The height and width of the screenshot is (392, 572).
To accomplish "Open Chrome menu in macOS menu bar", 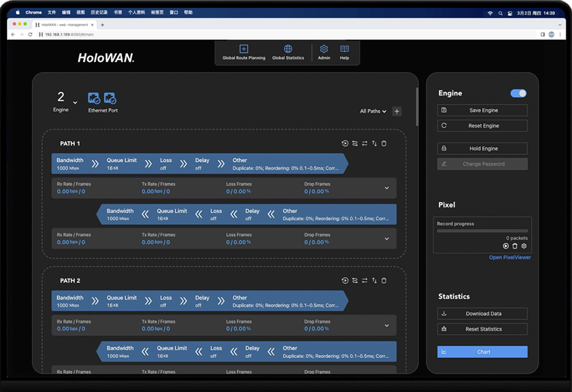I will click(33, 13).
